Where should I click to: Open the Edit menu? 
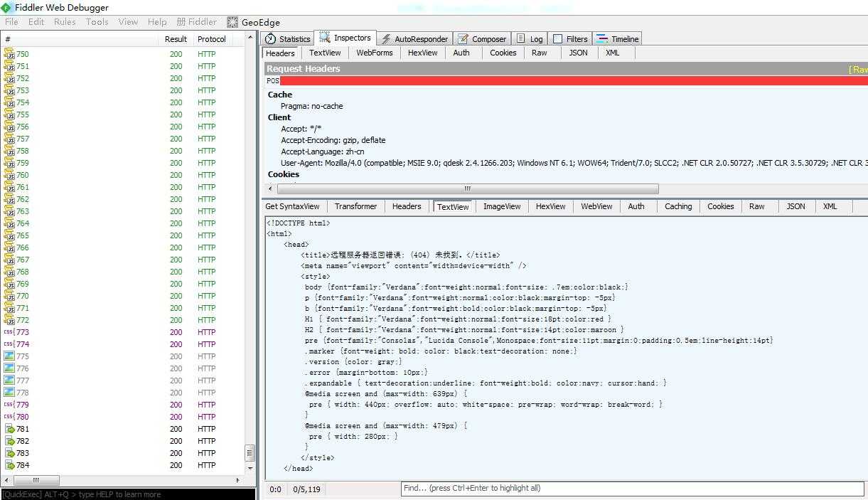(x=36, y=22)
